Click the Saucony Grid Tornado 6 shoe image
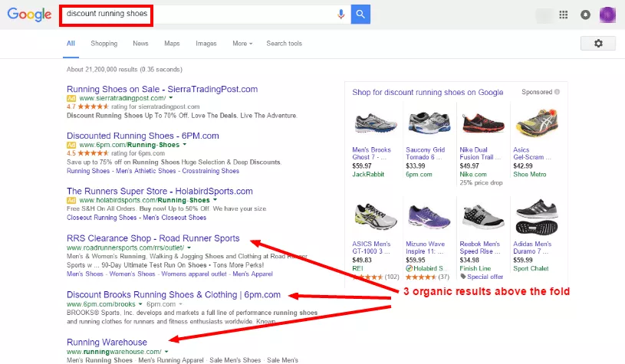The width and height of the screenshot is (625, 364). coord(429,123)
